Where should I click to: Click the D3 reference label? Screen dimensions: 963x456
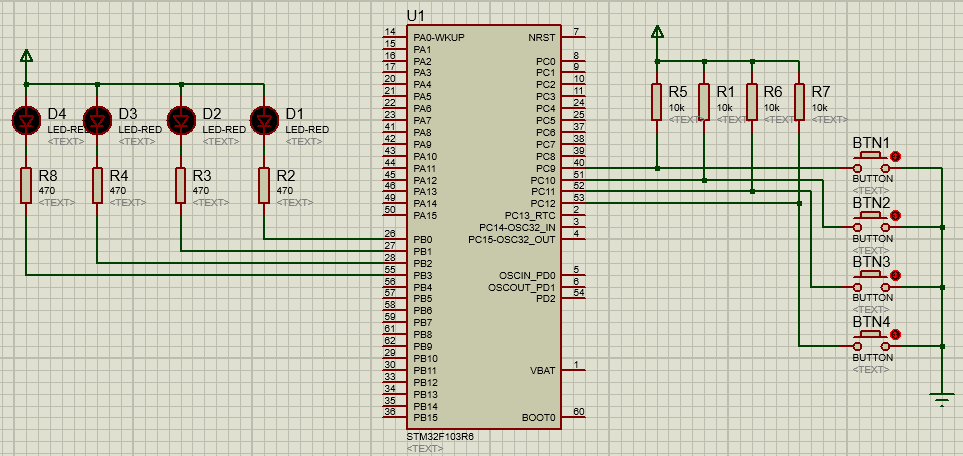(127, 114)
